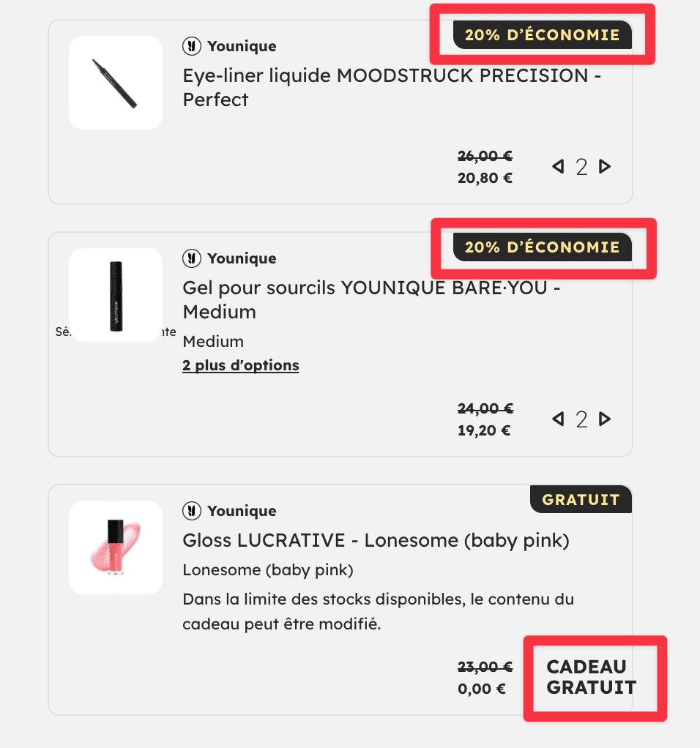Expand the "2 plus d'options" link

(x=241, y=365)
